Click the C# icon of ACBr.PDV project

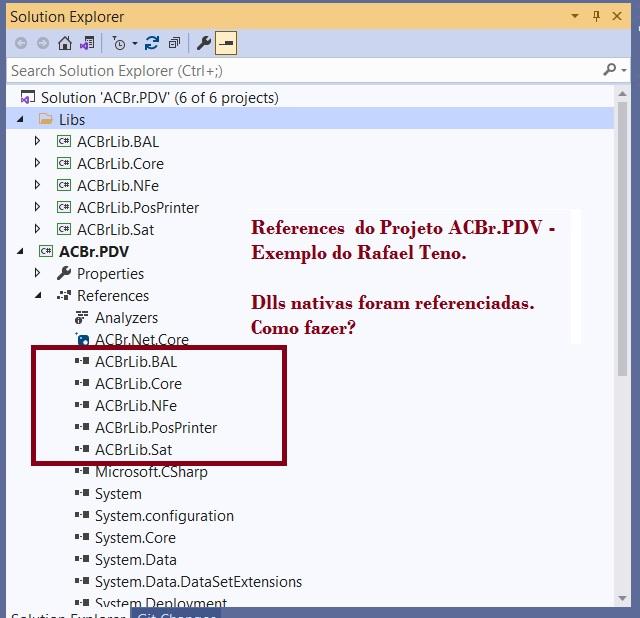[x=46, y=251]
